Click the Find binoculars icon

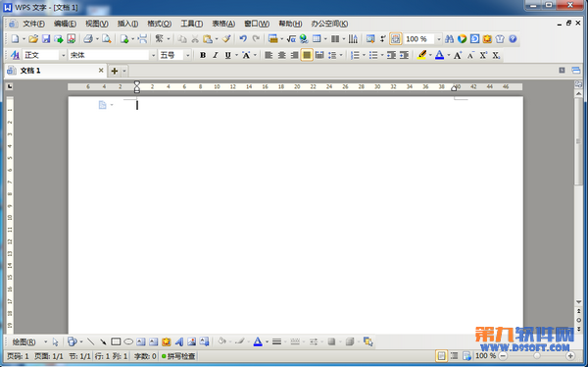point(449,38)
